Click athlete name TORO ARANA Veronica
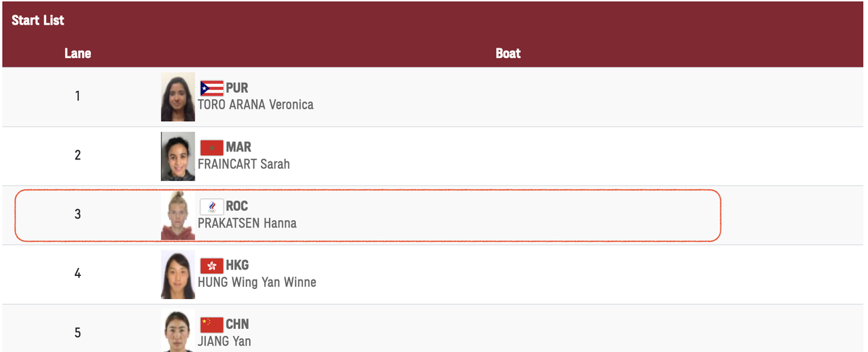Image resolution: width=868 pixels, height=352 pixels. [255, 104]
